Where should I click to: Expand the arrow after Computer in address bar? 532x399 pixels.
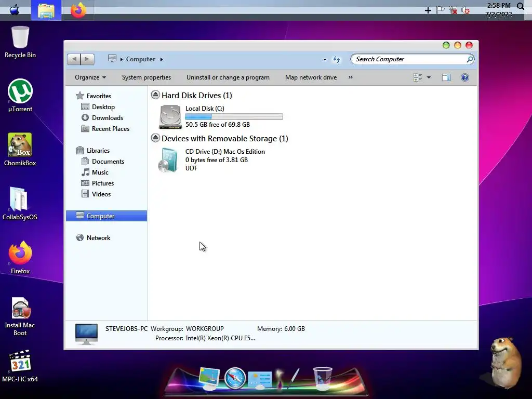(x=162, y=59)
